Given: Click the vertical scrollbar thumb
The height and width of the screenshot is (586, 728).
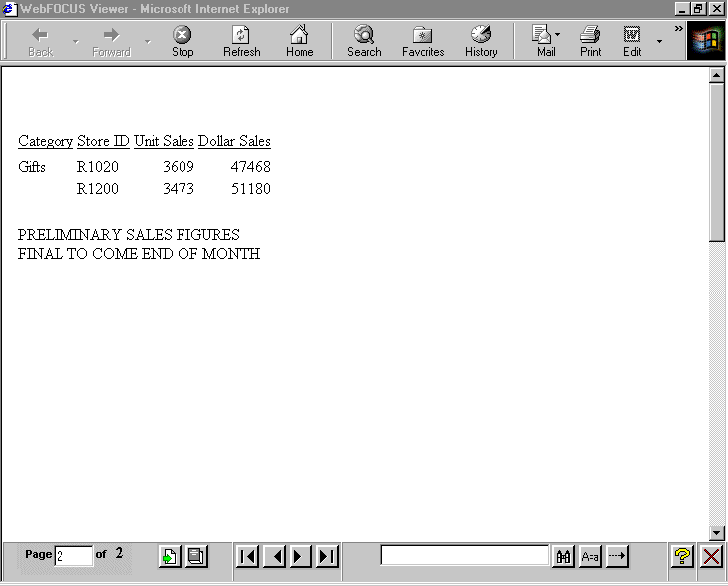Looking at the screenshot, I should pos(716,163).
